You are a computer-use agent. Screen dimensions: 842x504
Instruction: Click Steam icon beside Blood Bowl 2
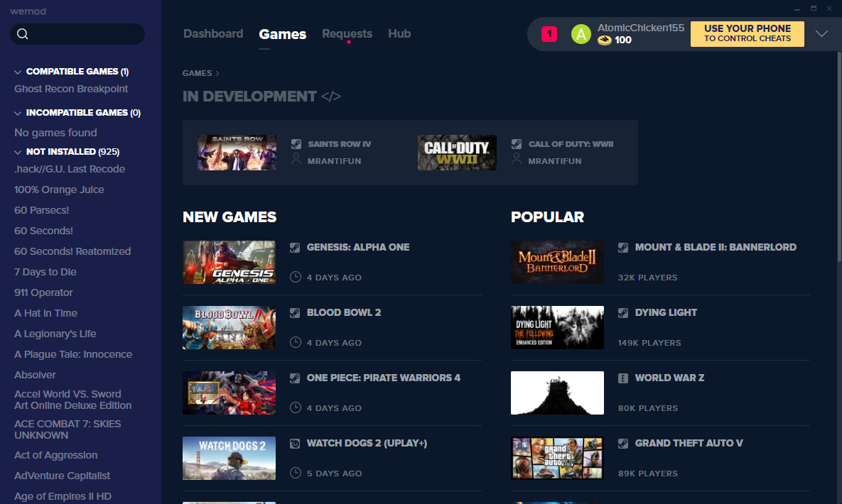click(x=295, y=313)
